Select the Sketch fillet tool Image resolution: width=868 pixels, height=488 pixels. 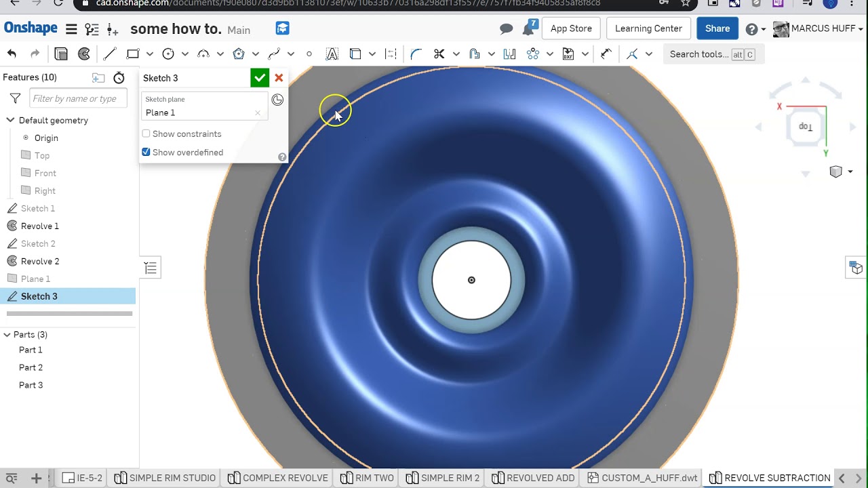(x=416, y=54)
